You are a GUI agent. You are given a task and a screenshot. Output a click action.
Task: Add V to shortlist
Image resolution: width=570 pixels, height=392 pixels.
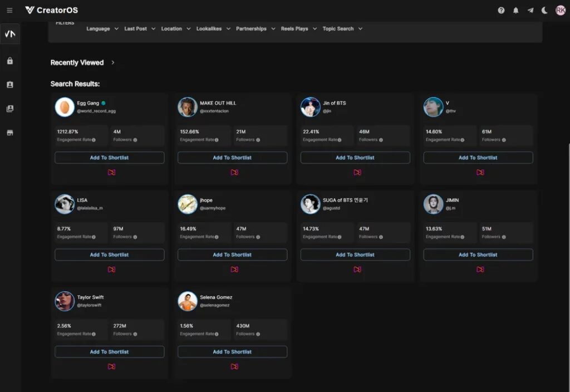coord(478,158)
